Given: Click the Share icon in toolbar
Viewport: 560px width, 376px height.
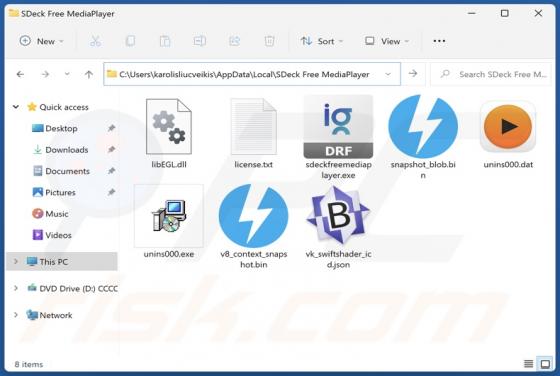Looking at the screenshot, I should pos(234,41).
